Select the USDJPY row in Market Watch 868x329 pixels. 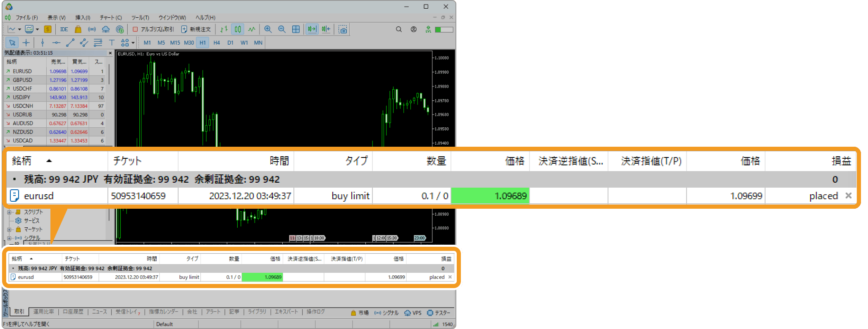pyautogui.click(x=55, y=97)
